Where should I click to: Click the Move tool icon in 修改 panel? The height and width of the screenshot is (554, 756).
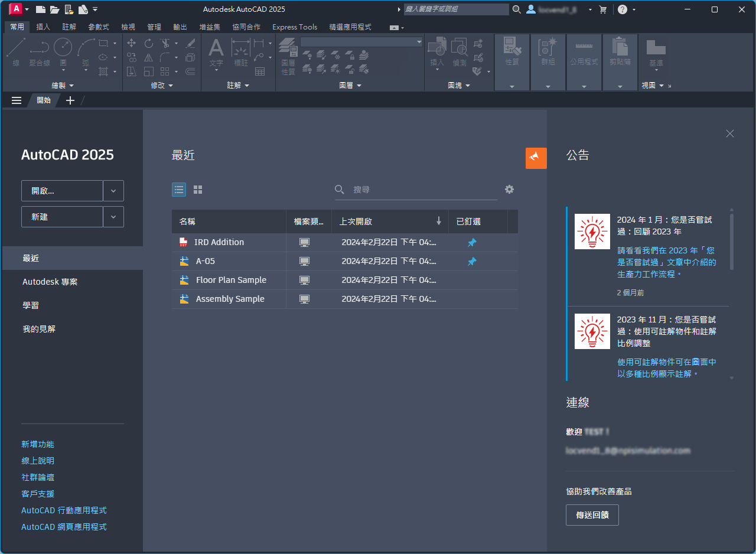[132, 43]
